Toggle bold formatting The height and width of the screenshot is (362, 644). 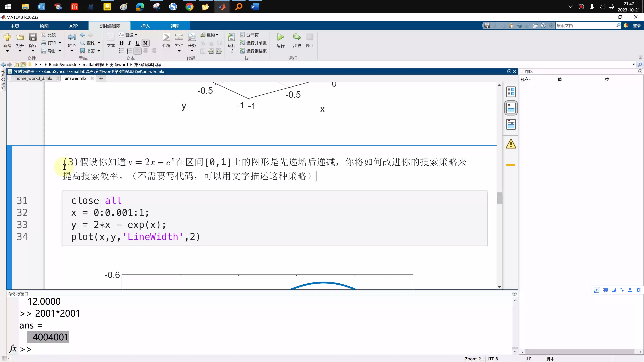121,43
